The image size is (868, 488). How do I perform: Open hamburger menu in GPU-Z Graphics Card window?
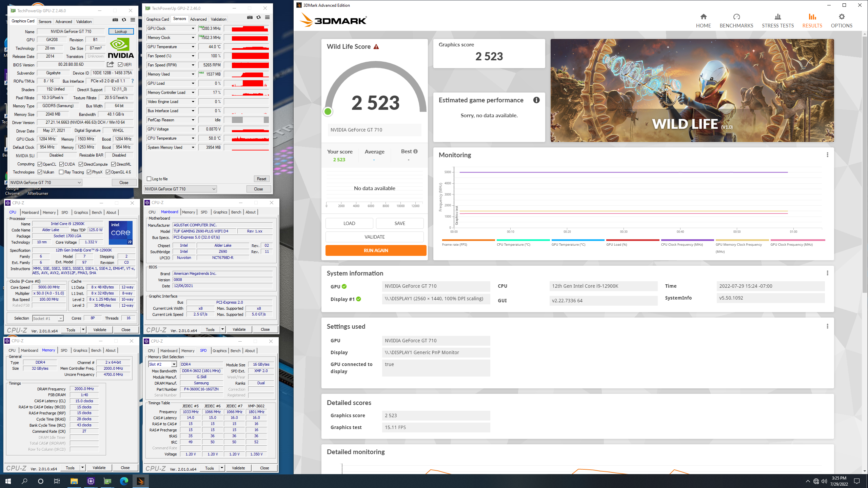133,20
